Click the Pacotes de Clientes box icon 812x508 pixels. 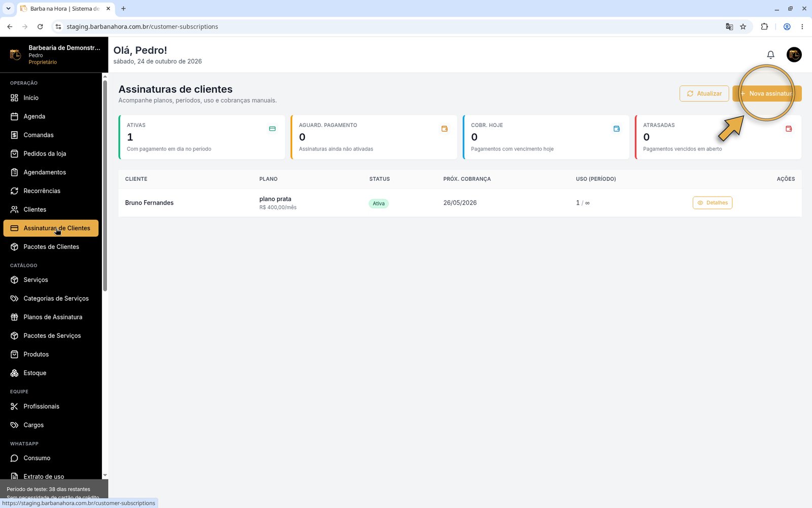(x=14, y=247)
